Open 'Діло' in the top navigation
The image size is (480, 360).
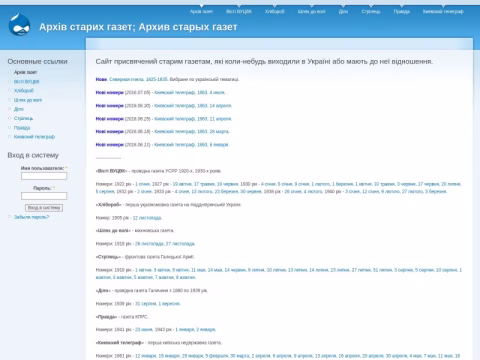coord(343,11)
